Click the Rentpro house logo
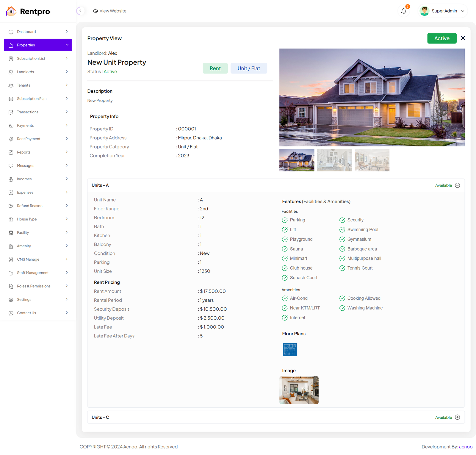The image size is (476, 455). 11,11
